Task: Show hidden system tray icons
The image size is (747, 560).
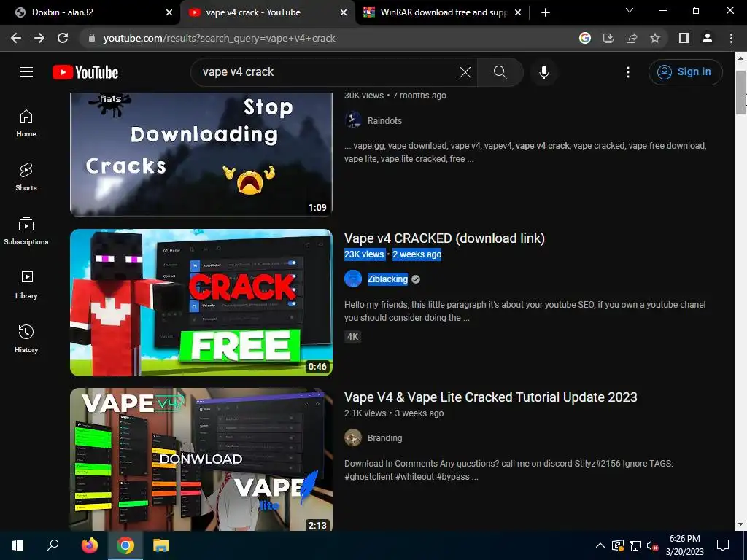Action: point(600,545)
